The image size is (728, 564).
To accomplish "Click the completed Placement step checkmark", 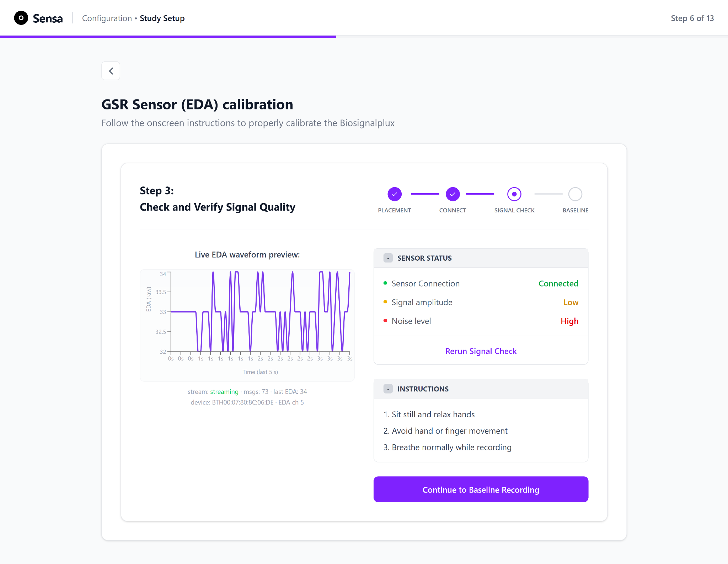I will (x=395, y=194).
